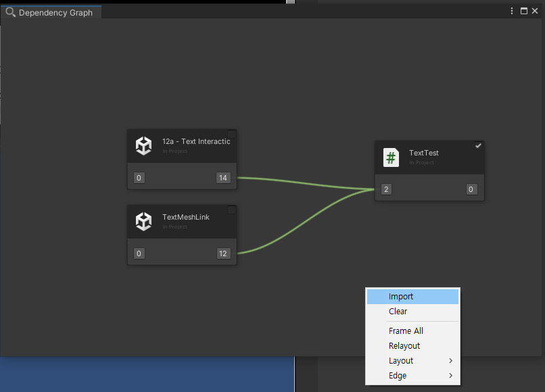Uncheck the checked box on TextTest node

click(478, 145)
